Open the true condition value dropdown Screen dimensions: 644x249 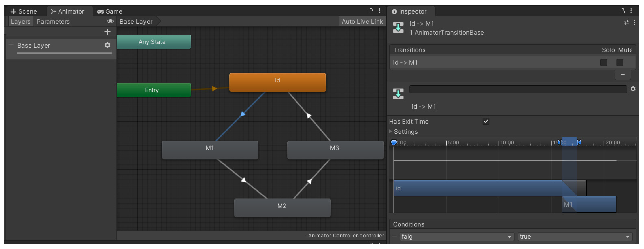575,237
